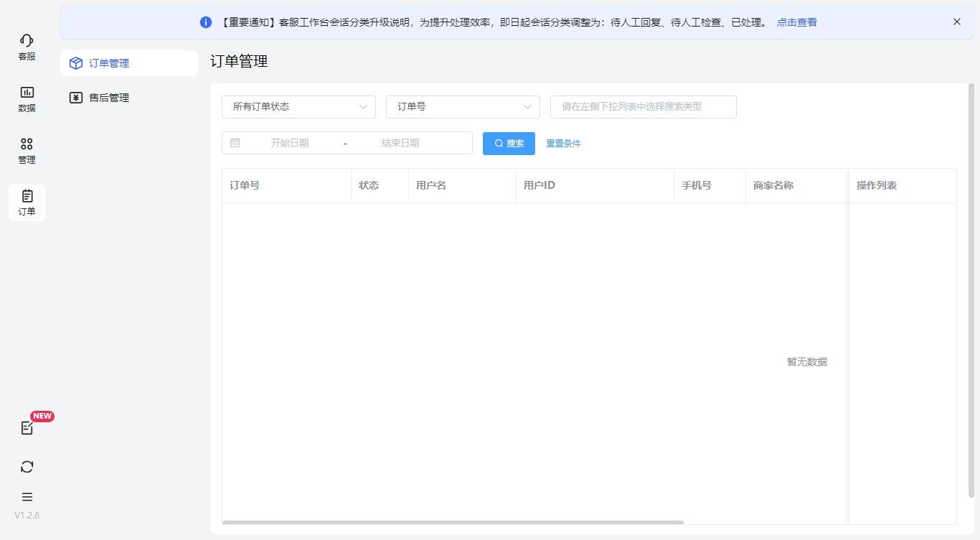Viewport: 980px width, 540px height.
Task: Click the box icon beside 订单管理
Action: coord(76,63)
